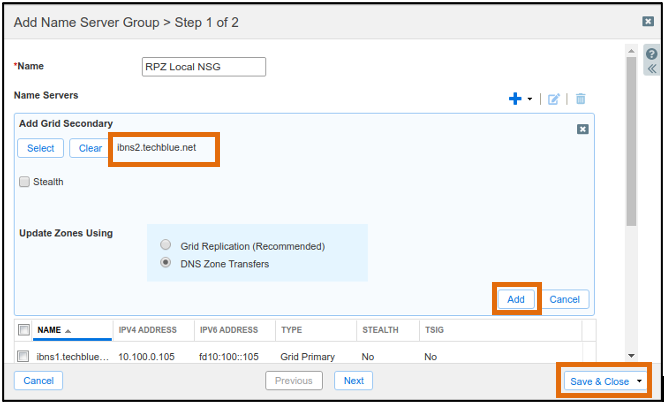Click the trash delete name server icon

coord(580,99)
